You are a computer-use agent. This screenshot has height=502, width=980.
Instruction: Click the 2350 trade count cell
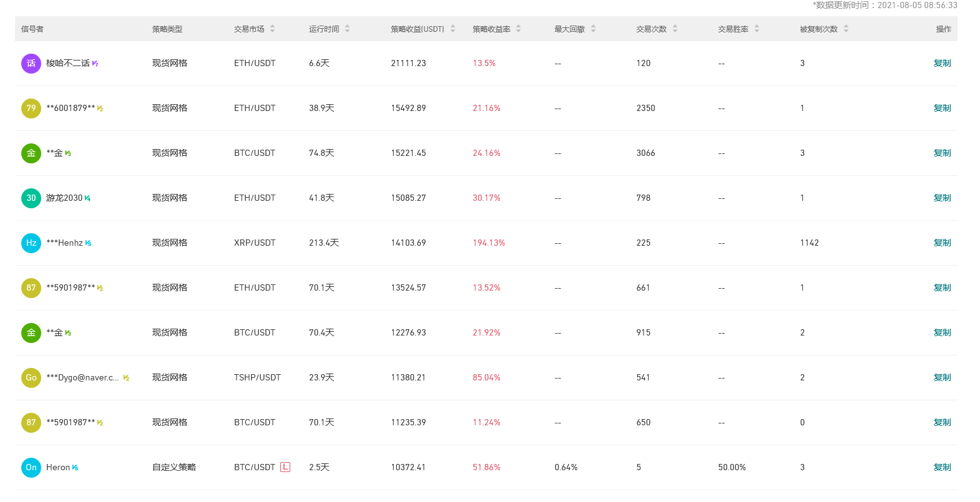[646, 108]
